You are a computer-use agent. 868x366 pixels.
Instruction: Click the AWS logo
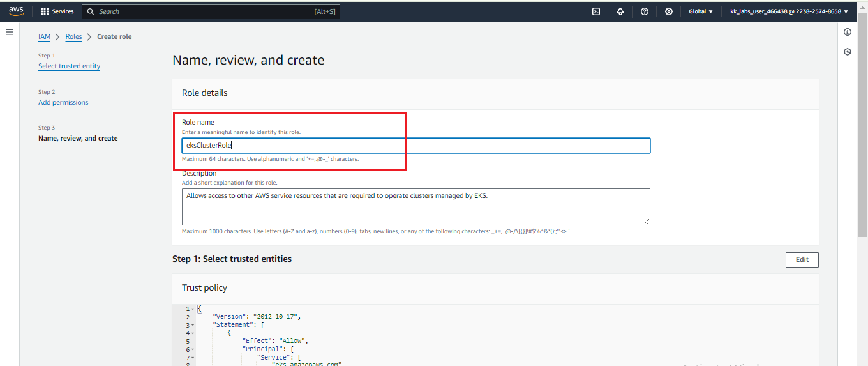pyautogui.click(x=16, y=11)
